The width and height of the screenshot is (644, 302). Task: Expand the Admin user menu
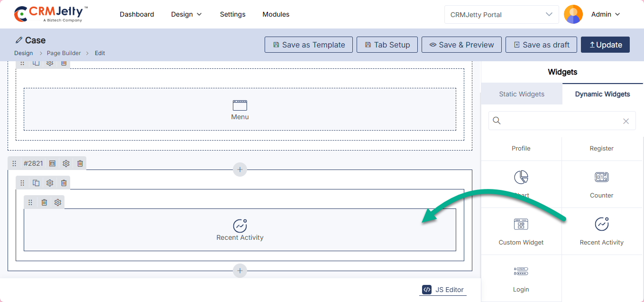pyautogui.click(x=606, y=14)
